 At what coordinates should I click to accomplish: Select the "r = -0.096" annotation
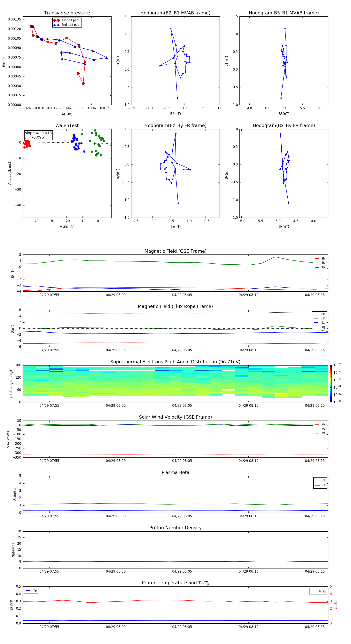click(35, 137)
